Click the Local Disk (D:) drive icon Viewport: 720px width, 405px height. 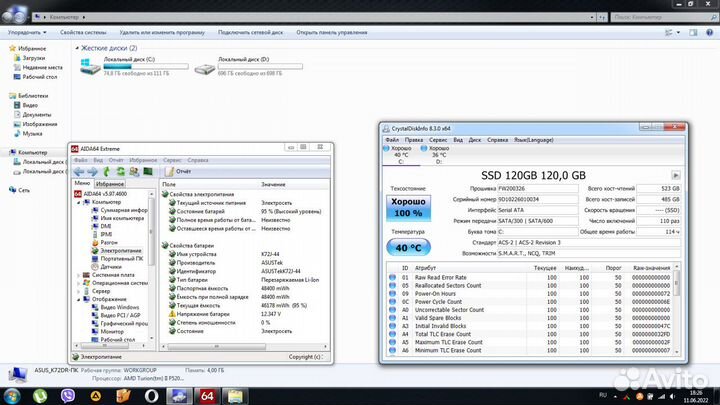(x=205, y=68)
